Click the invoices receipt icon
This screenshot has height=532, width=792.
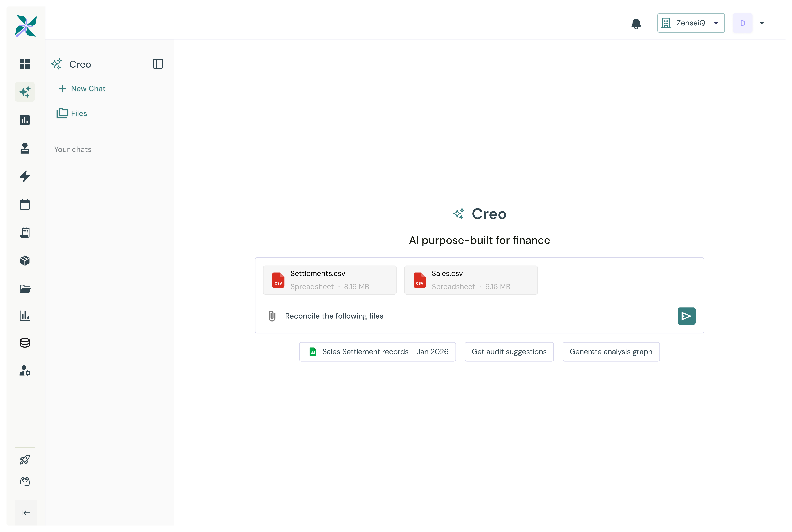[x=25, y=232]
